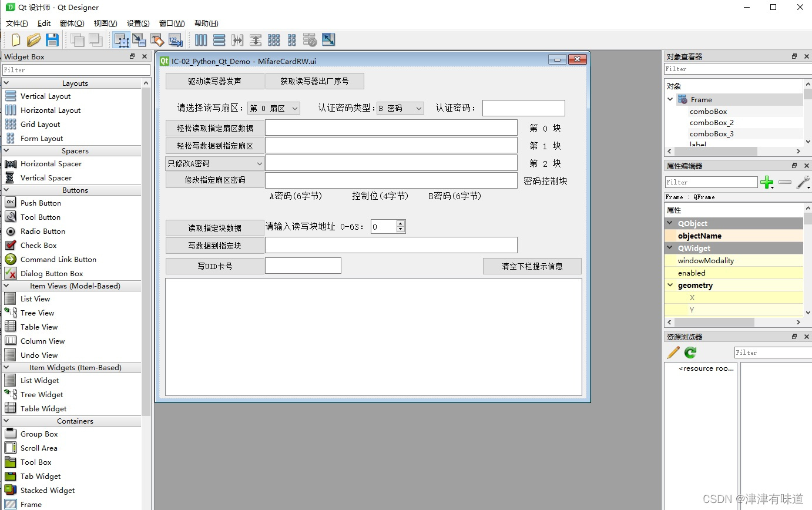Click the 修改指定扇区密码 button
The width and height of the screenshot is (812, 510).
pos(215,180)
